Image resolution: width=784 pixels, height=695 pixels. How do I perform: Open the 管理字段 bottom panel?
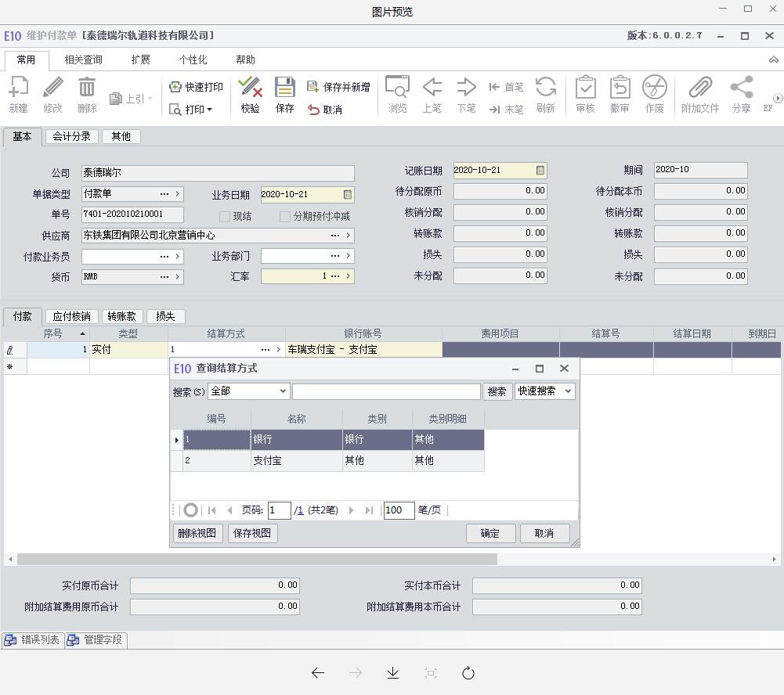pyautogui.click(x=96, y=639)
